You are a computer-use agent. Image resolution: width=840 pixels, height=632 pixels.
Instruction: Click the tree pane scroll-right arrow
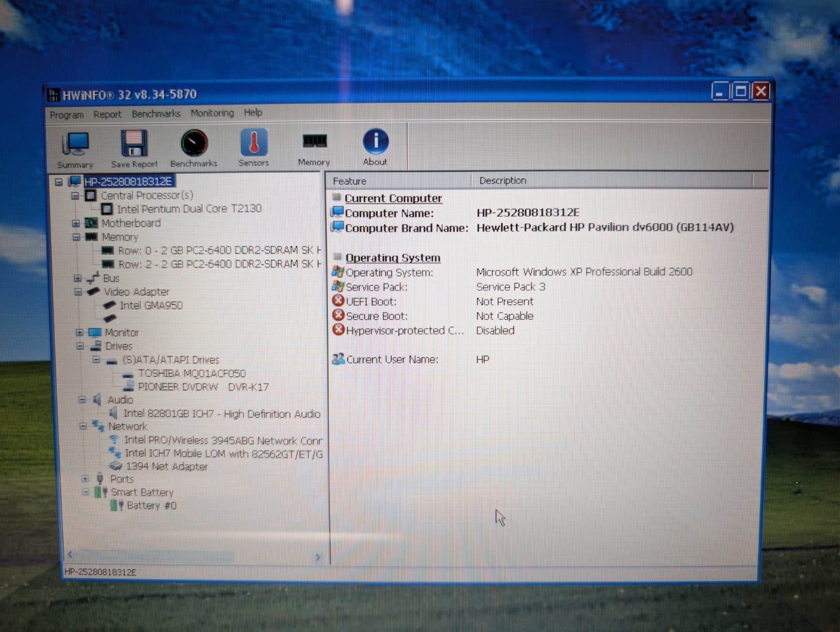click(x=318, y=557)
